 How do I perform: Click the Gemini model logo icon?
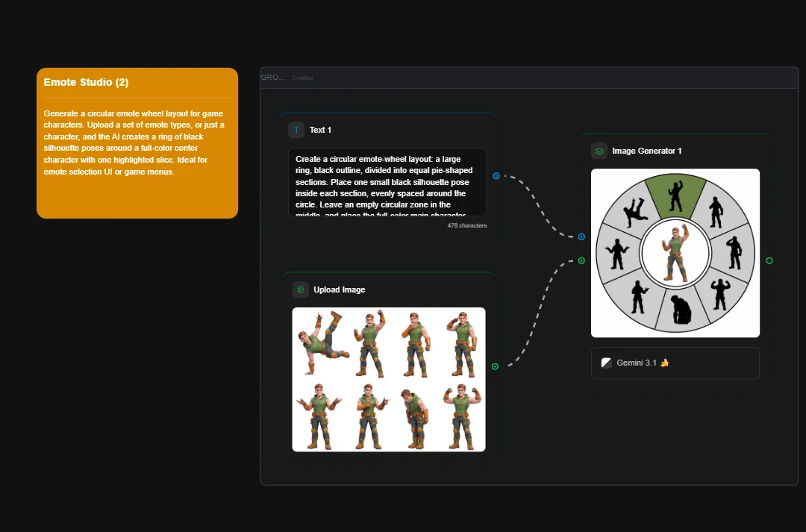tap(606, 363)
